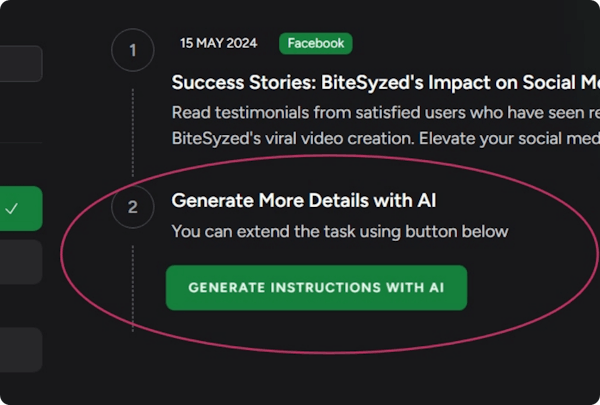Click the 15 MAY 2024 date label

coord(218,44)
